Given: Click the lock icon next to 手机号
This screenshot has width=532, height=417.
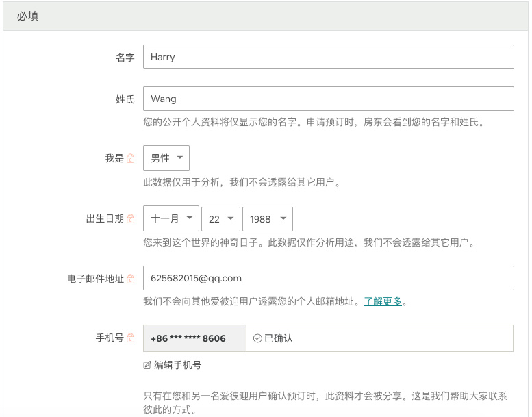Looking at the screenshot, I should pos(131,338).
